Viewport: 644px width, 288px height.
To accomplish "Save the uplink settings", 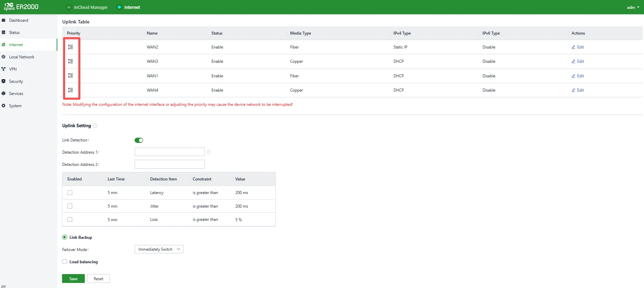I will pyautogui.click(x=73, y=279).
